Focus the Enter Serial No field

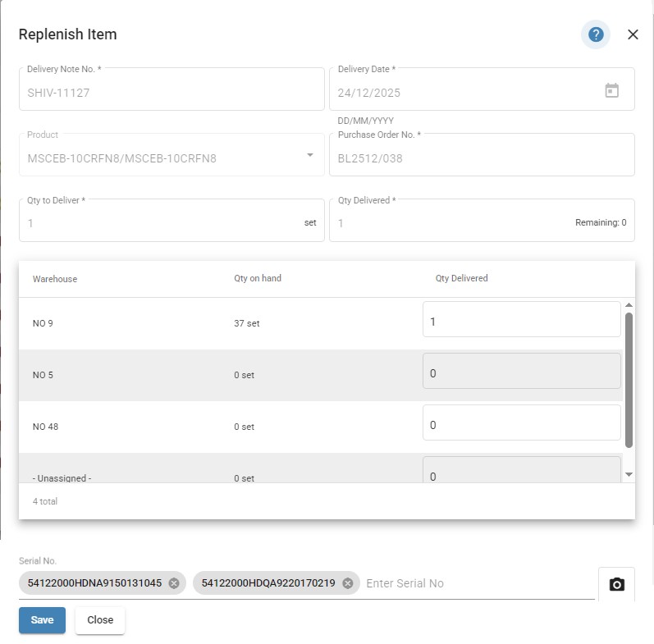point(479,583)
